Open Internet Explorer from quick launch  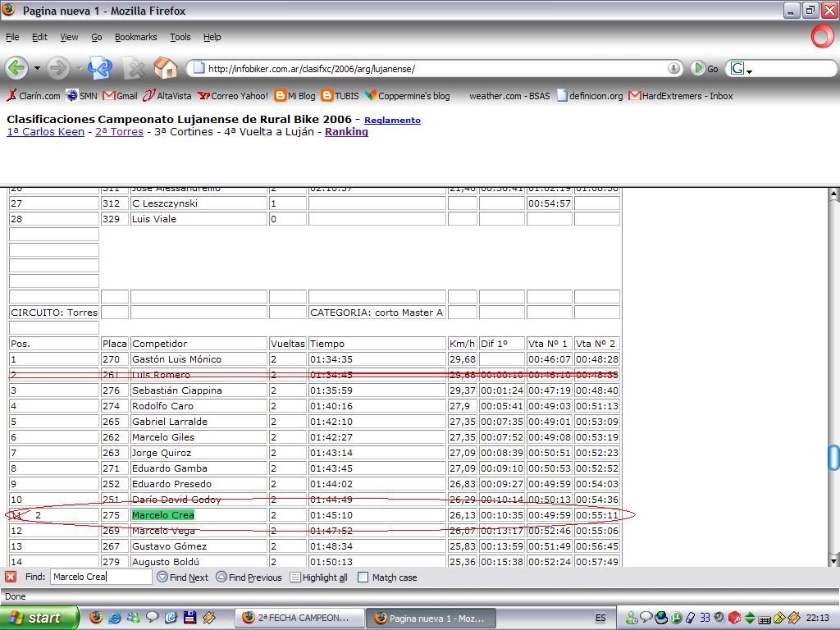[x=115, y=618]
